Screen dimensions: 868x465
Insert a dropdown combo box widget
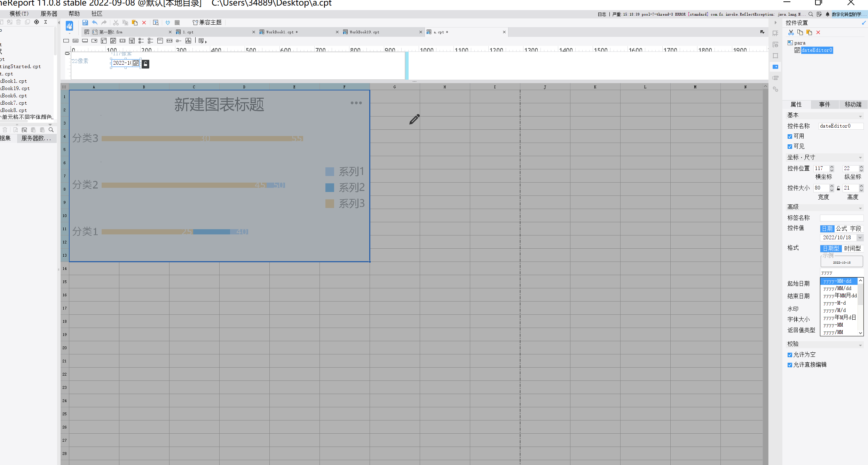pyautogui.click(x=94, y=41)
